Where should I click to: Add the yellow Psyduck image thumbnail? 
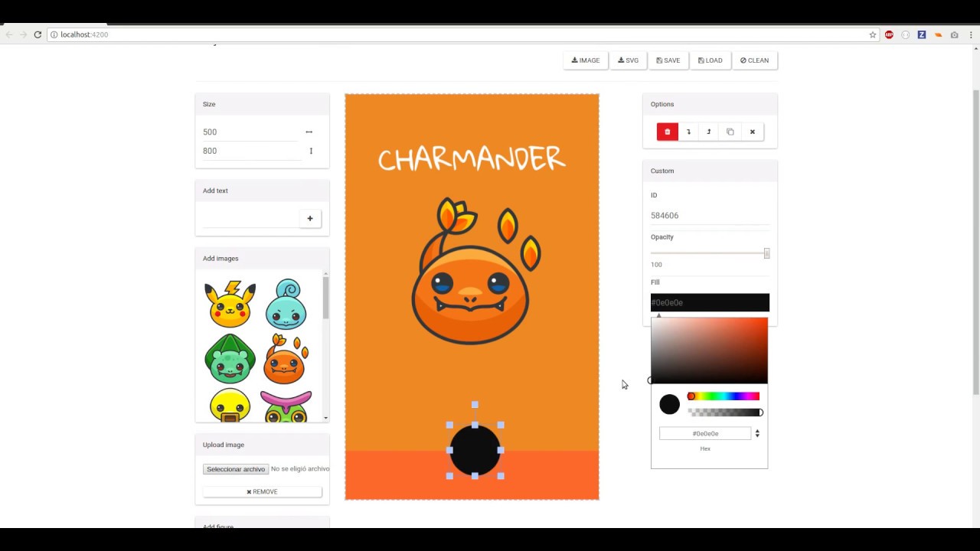[x=230, y=405]
